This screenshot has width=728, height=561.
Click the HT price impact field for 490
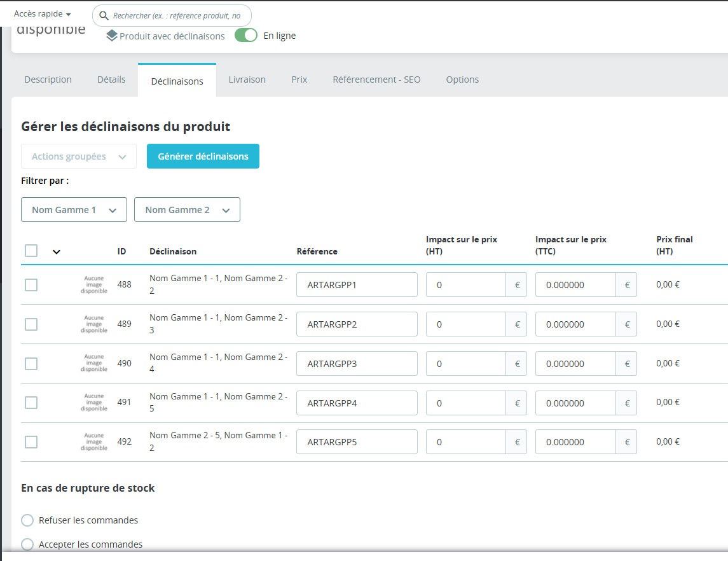pyautogui.click(x=465, y=364)
